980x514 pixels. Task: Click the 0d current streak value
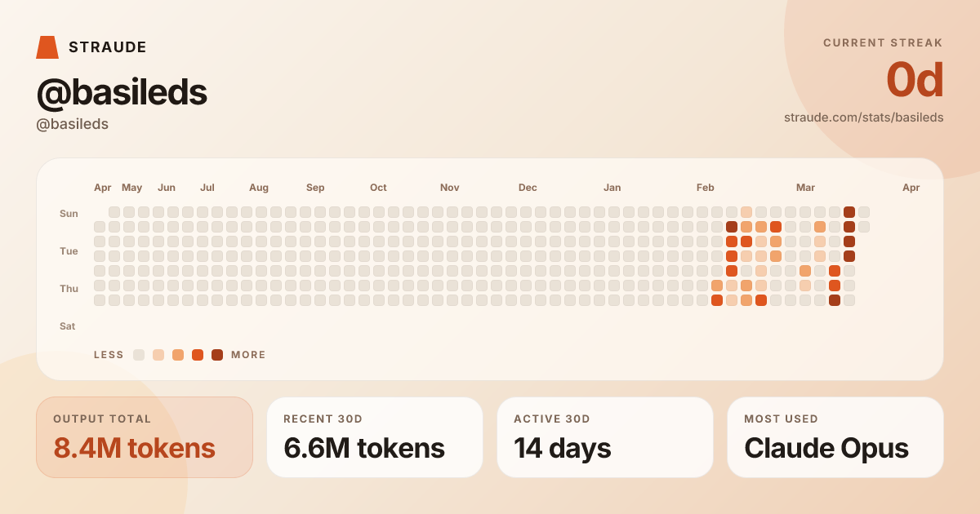click(915, 80)
